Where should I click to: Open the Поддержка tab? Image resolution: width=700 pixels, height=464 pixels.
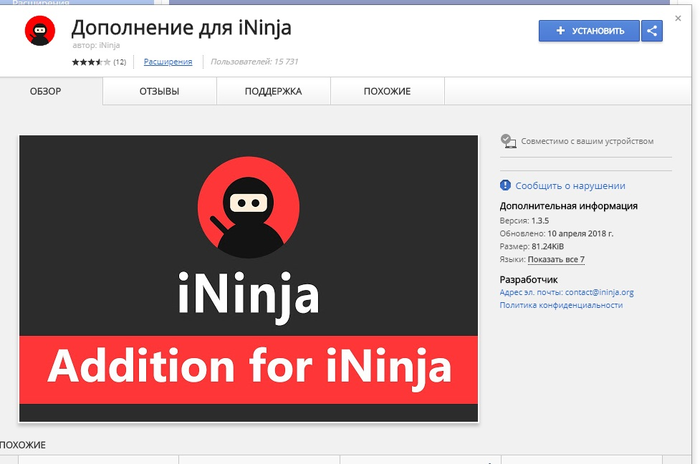(x=273, y=91)
